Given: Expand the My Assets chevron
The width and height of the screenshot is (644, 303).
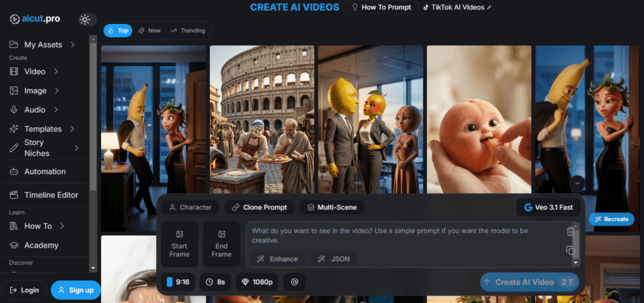Looking at the screenshot, I should click(x=73, y=45).
